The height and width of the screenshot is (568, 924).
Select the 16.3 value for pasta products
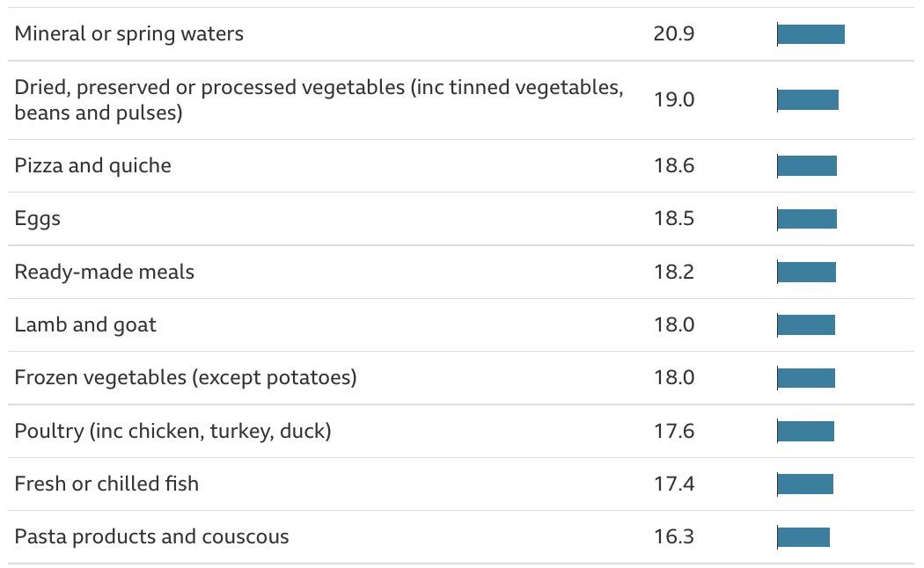674,536
